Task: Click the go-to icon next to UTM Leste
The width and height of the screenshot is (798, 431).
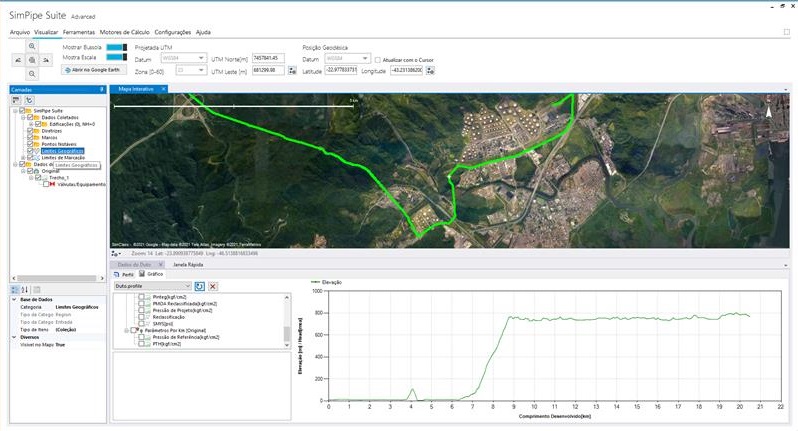Action: tap(292, 71)
